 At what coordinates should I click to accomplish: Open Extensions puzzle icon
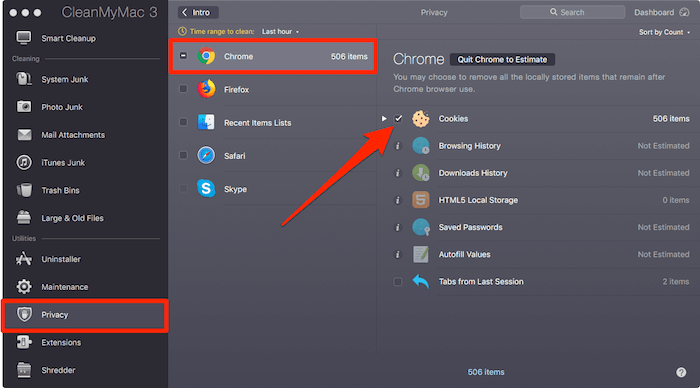point(23,342)
